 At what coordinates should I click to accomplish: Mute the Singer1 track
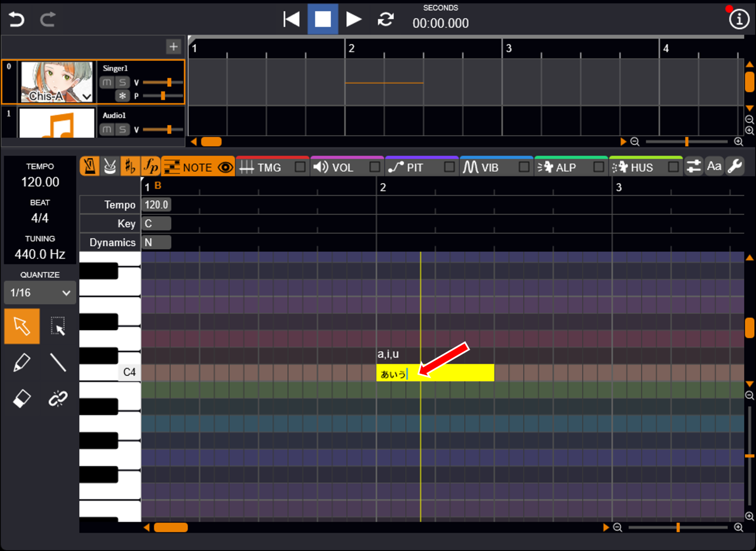[106, 82]
